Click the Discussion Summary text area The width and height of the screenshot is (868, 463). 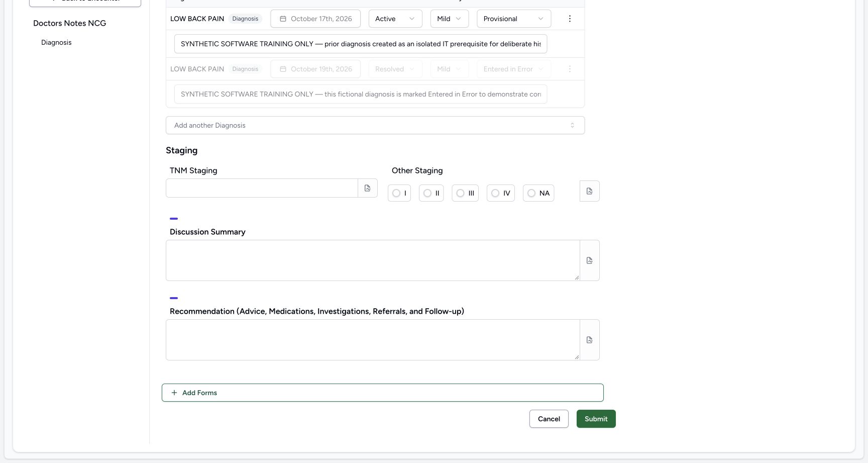[373, 260]
